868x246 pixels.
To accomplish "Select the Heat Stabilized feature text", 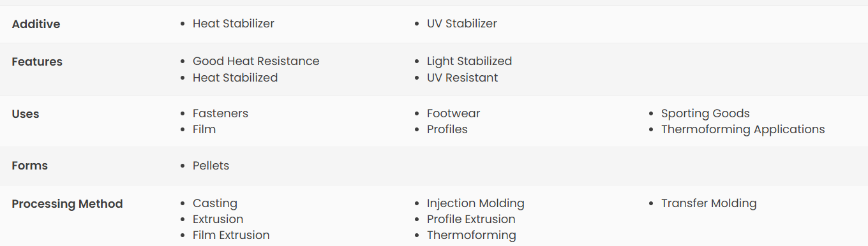I will (x=236, y=78).
